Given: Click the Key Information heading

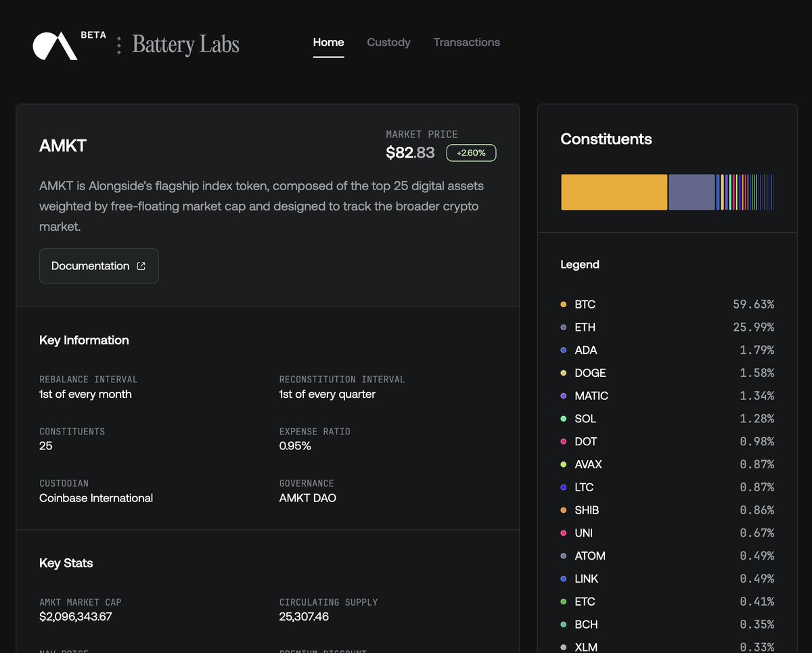Looking at the screenshot, I should click(84, 340).
